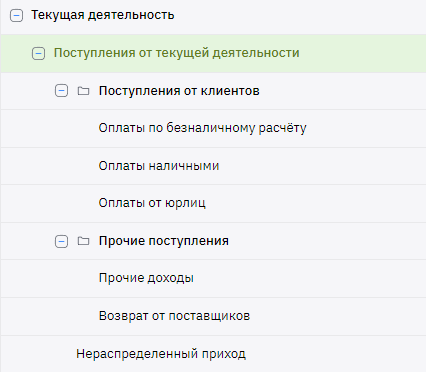The height and width of the screenshot is (372, 426).
Task: Select the Прочие поступления group label
Action: (164, 241)
